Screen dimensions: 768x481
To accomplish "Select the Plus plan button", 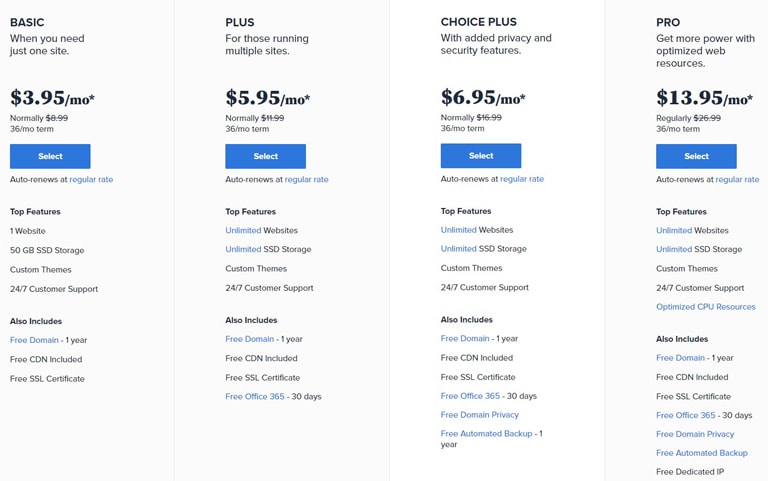I will pyautogui.click(x=265, y=156).
